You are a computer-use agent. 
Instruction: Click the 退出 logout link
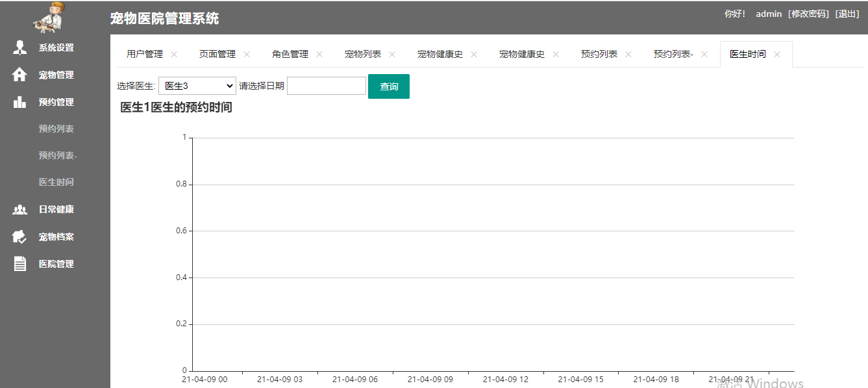pos(847,14)
